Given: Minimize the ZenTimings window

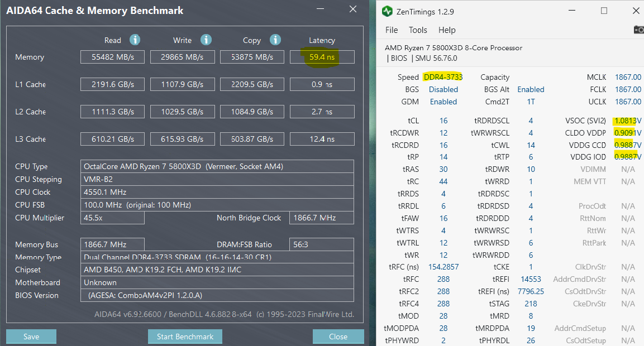Looking at the screenshot, I should point(572,11).
